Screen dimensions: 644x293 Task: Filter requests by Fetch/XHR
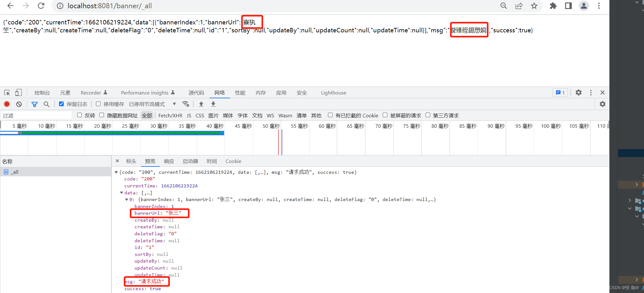click(170, 115)
